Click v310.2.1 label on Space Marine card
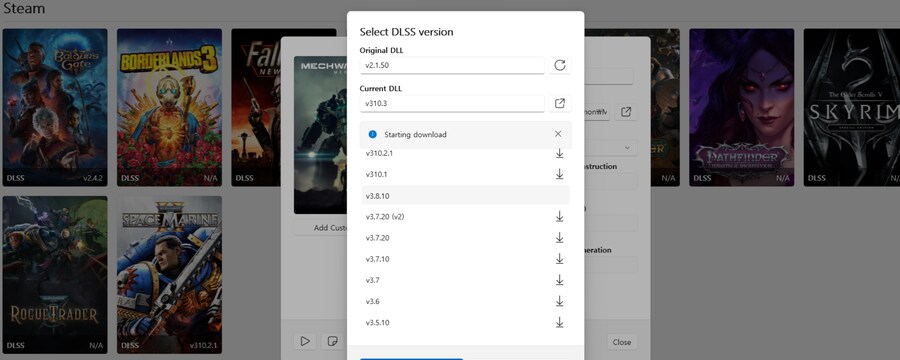 203,346
